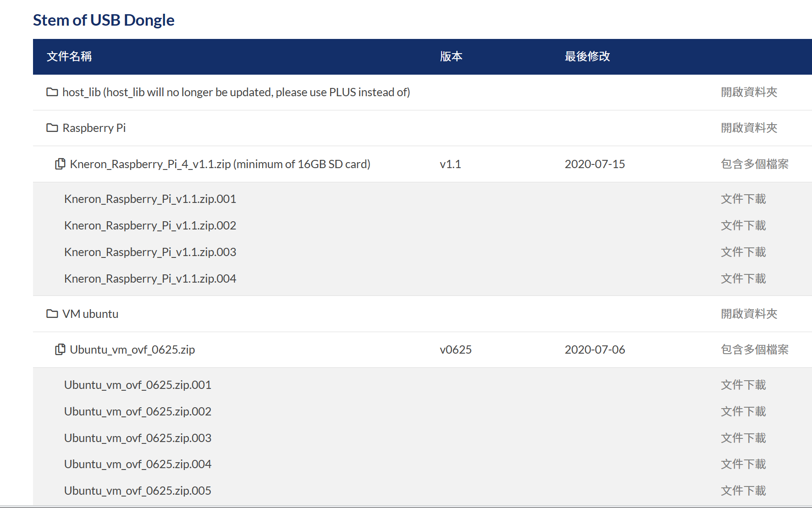Select the Raspberry Pi folder row name

click(x=94, y=128)
